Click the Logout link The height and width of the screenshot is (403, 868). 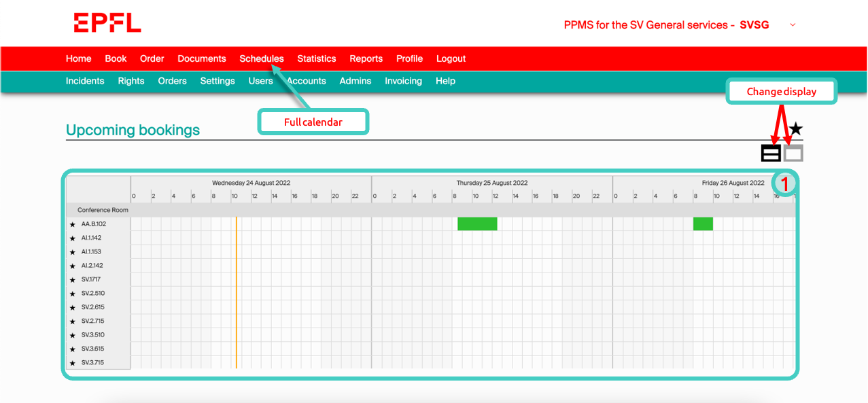pyautogui.click(x=451, y=58)
